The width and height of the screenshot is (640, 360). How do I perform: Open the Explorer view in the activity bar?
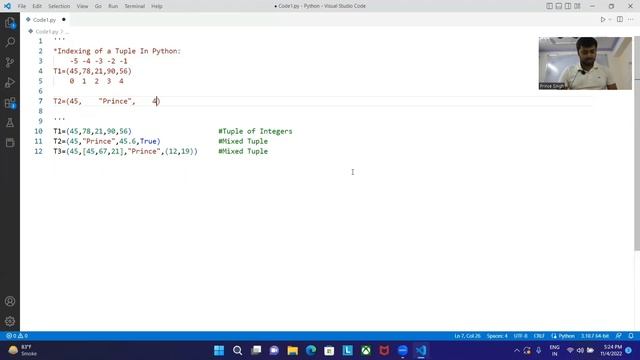(x=10, y=23)
